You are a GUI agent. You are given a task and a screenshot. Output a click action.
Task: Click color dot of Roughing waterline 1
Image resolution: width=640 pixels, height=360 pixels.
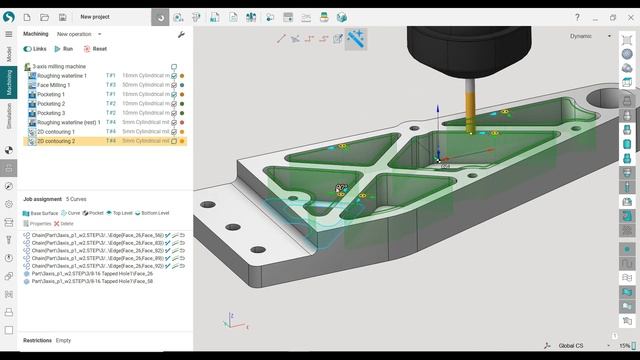point(182,76)
